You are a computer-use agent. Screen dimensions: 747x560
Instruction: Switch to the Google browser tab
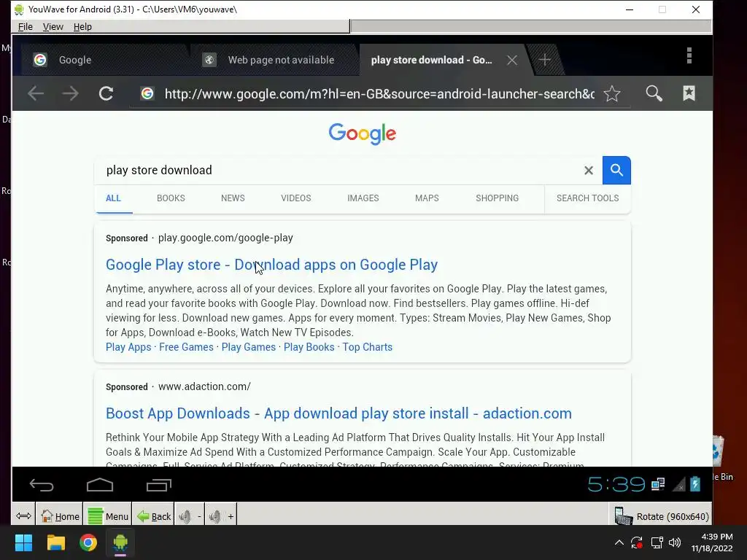pos(102,60)
